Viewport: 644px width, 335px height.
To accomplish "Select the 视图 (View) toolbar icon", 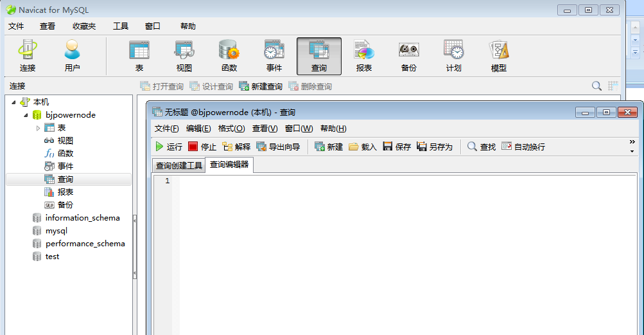I will click(184, 56).
